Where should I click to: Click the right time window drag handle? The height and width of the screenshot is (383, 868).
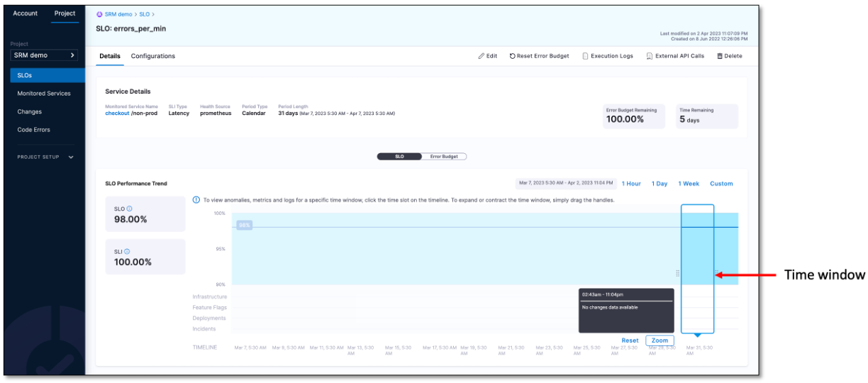tap(716, 273)
